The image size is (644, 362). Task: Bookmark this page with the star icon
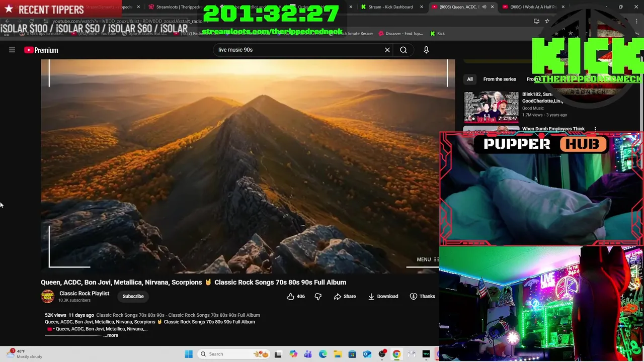(547, 21)
